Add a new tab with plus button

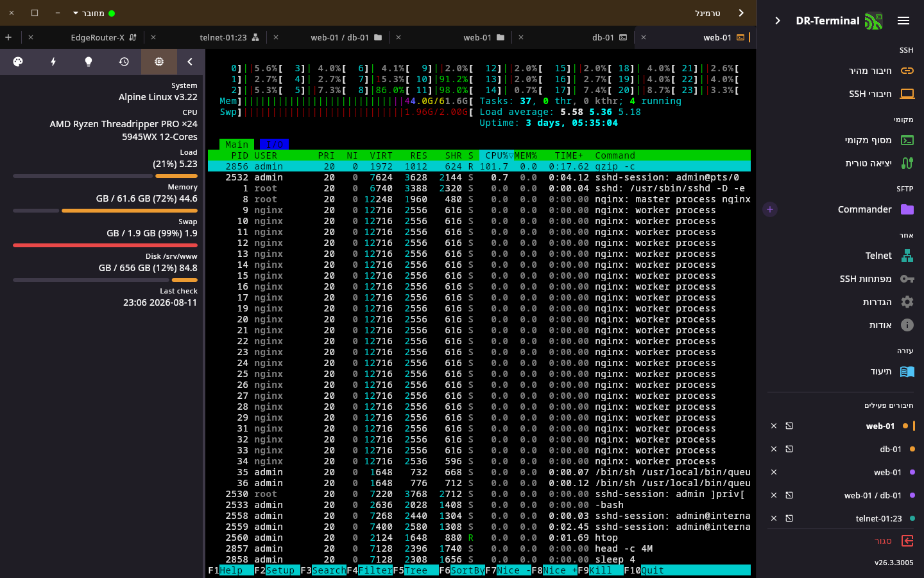(x=8, y=37)
